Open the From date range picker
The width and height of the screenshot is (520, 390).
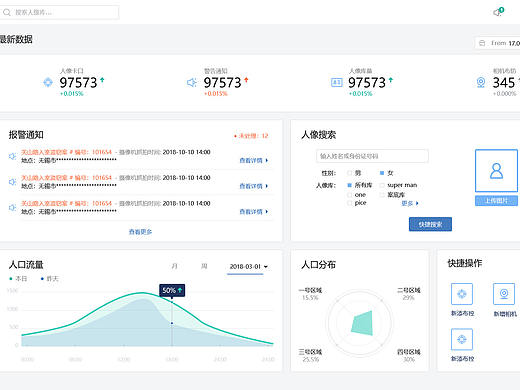point(497,43)
